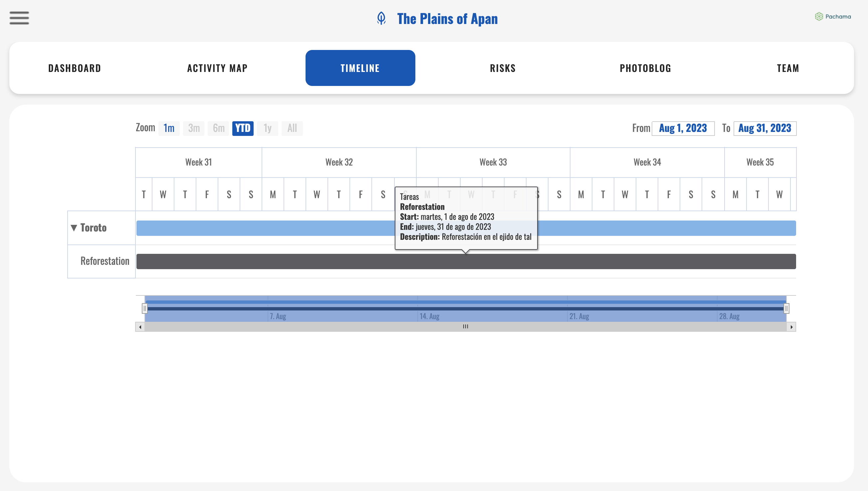Image resolution: width=868 pixels, height=491 pixels.
Task: Click The Plains of Apan title
Action: tap(447, 19)
